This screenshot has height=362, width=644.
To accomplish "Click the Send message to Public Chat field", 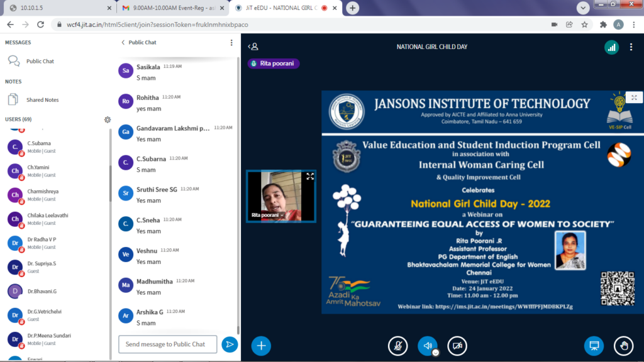I will coord(167,344).
